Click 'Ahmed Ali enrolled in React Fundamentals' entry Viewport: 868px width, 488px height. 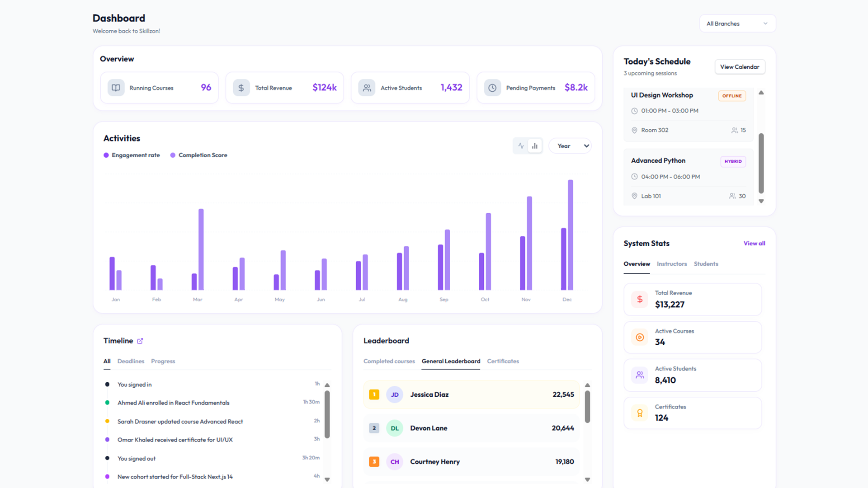(x=173, y=403)
